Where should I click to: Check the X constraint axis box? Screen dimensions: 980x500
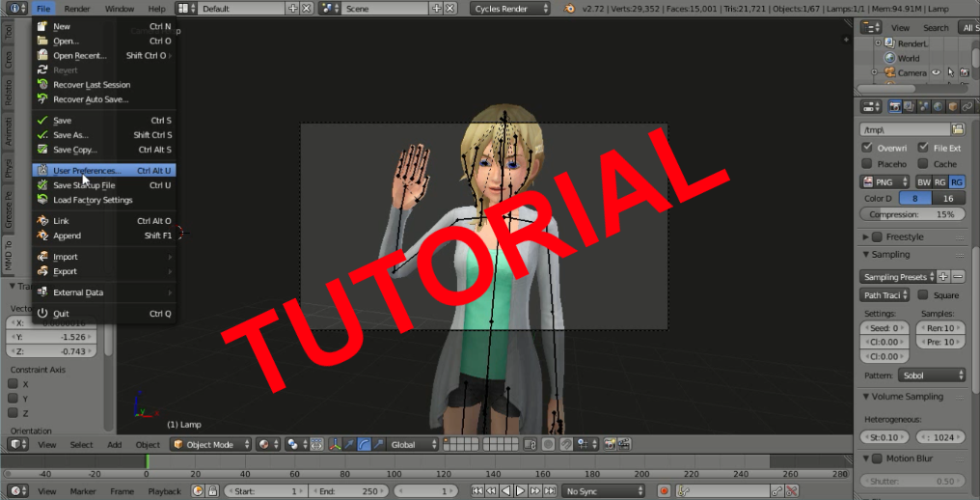point(13,383)
